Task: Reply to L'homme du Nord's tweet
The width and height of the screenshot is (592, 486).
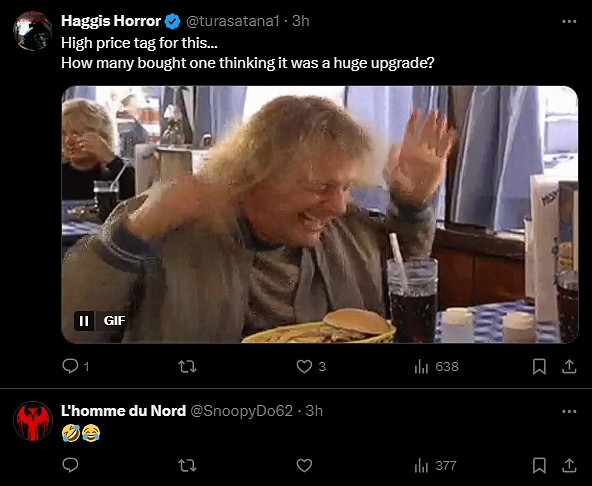Action: click(x=70, y=465)
